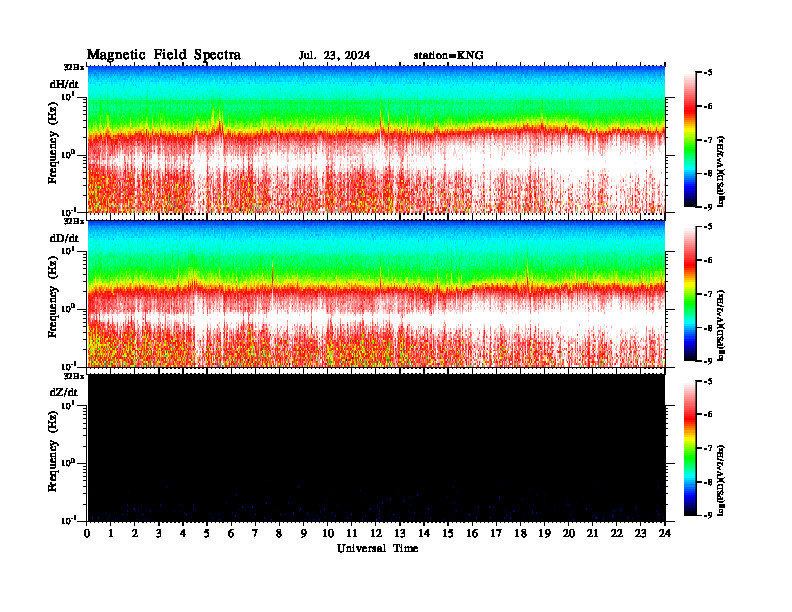Click the "station=KNG" label

(x=448, y=55)
